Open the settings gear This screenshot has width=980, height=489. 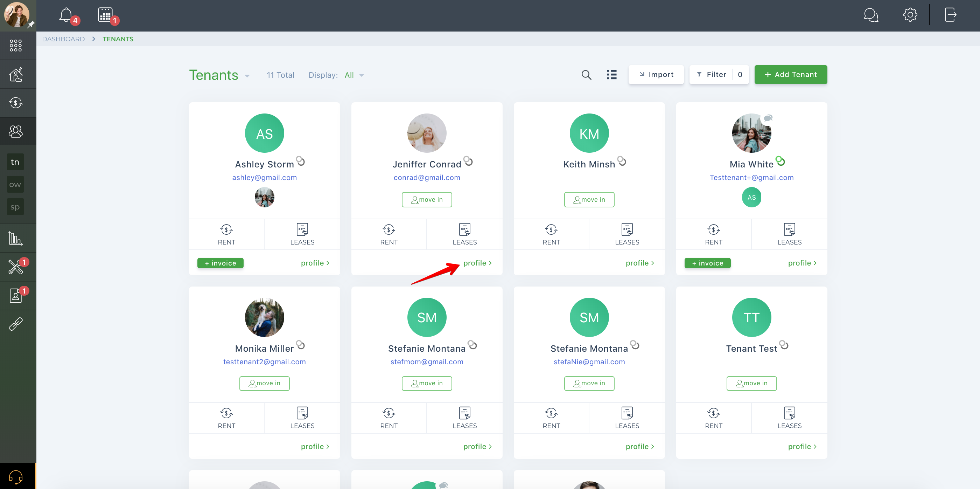[910, 15]
